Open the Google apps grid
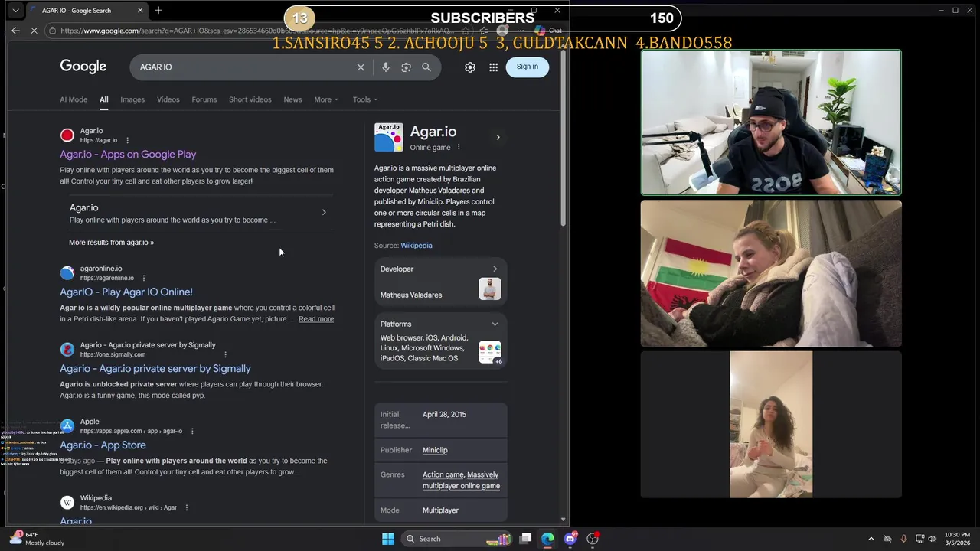 [x=494, y=67]
